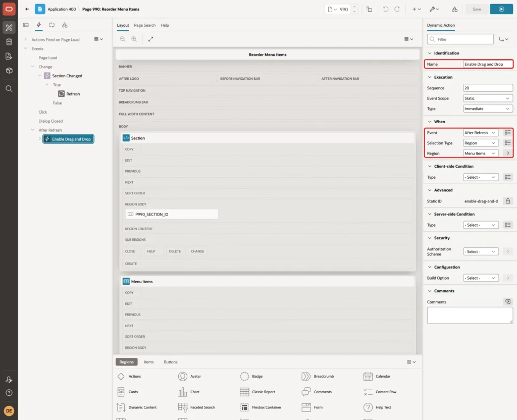Open the execution Type Immediate dropdown
The image size is (517, 420).
(x=488, y=109)
